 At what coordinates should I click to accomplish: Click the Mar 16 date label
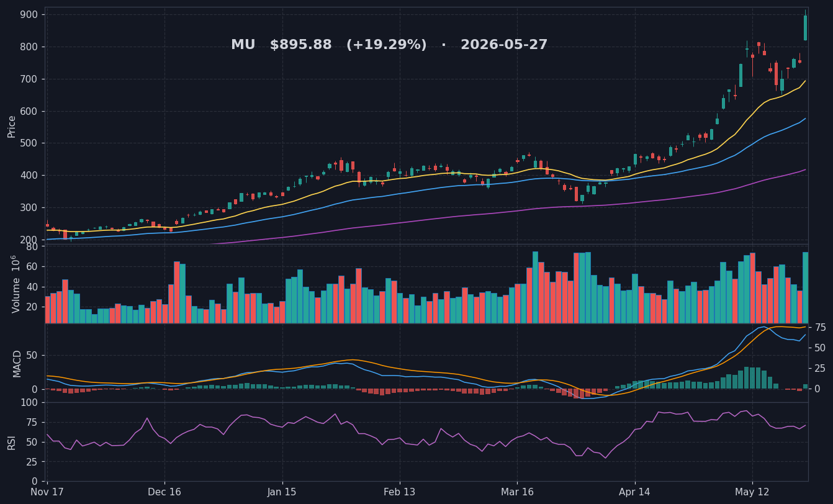click(x=517, y=492)
